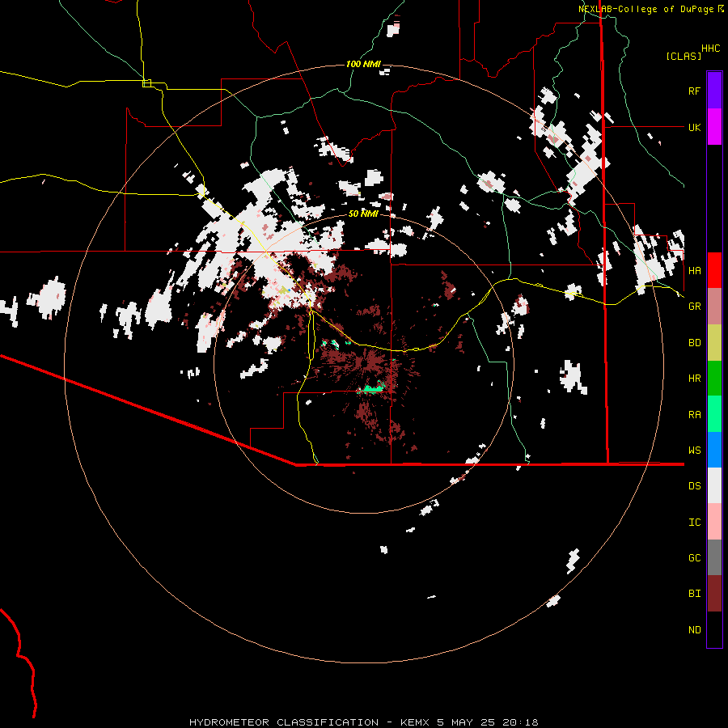728x728 pixels.
Task: Click the HHC product label
Action: click(710, 49)
